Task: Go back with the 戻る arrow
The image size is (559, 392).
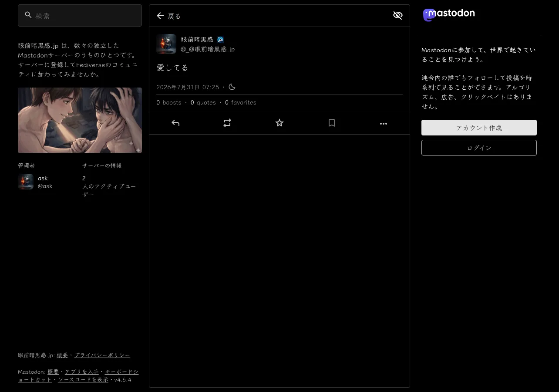Action: pyautogui.click(x=168, y=16)
